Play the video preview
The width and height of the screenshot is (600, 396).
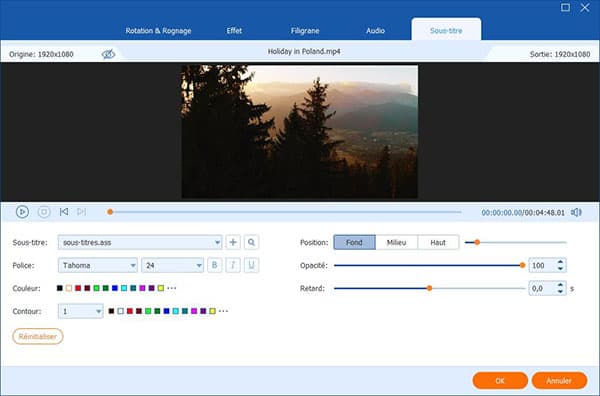pos(22,212)
